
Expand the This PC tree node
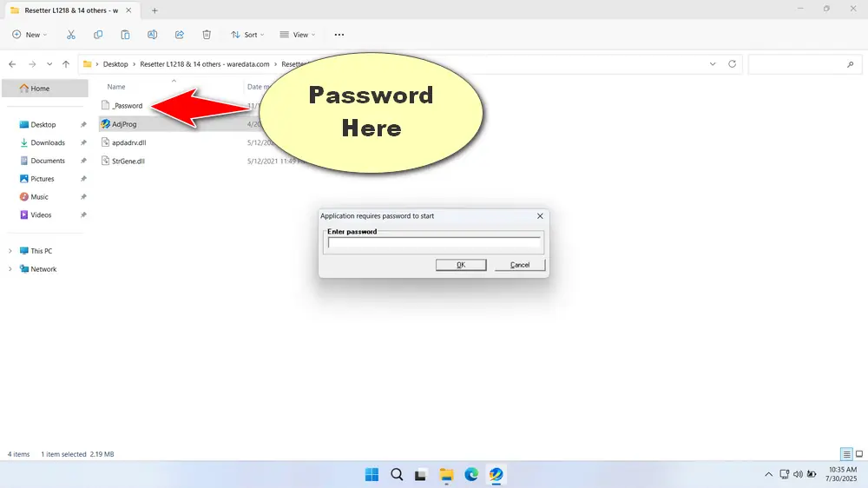point(10,251)
